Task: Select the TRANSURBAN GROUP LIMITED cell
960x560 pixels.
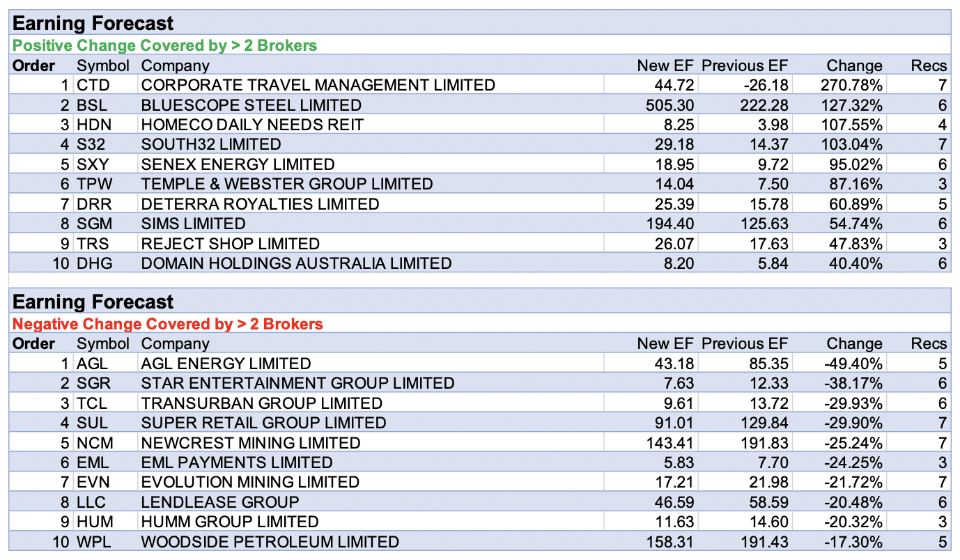Action: (x=261, y=403)
